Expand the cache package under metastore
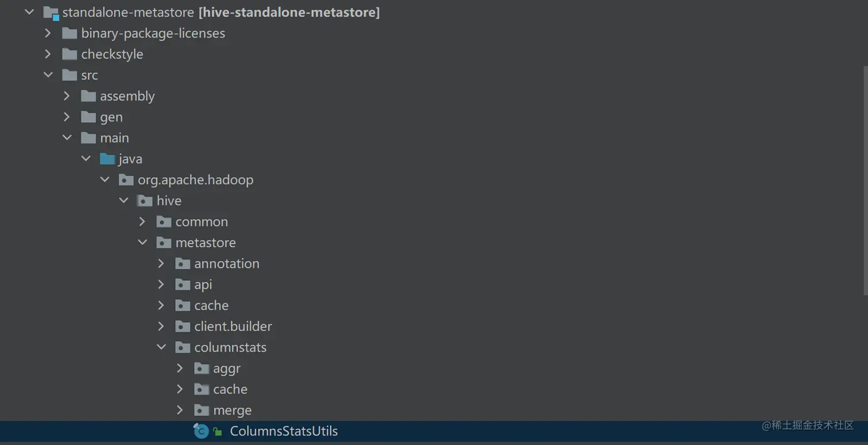Image resolution: width=868 pixels, height=445 pixels. pos(161,305)
